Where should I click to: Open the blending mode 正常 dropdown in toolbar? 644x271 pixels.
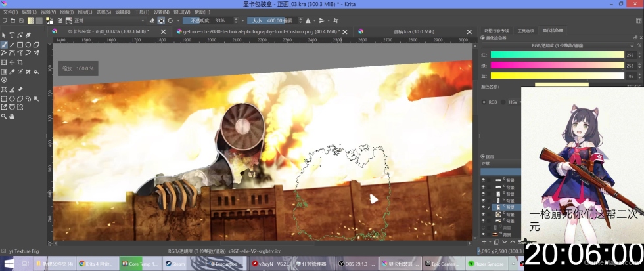pos(109,20)
